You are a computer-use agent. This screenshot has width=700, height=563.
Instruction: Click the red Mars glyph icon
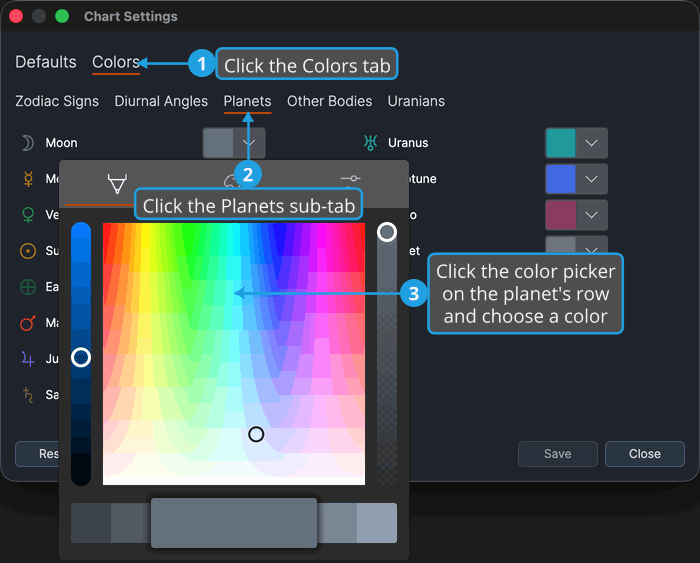pos(28,323)
